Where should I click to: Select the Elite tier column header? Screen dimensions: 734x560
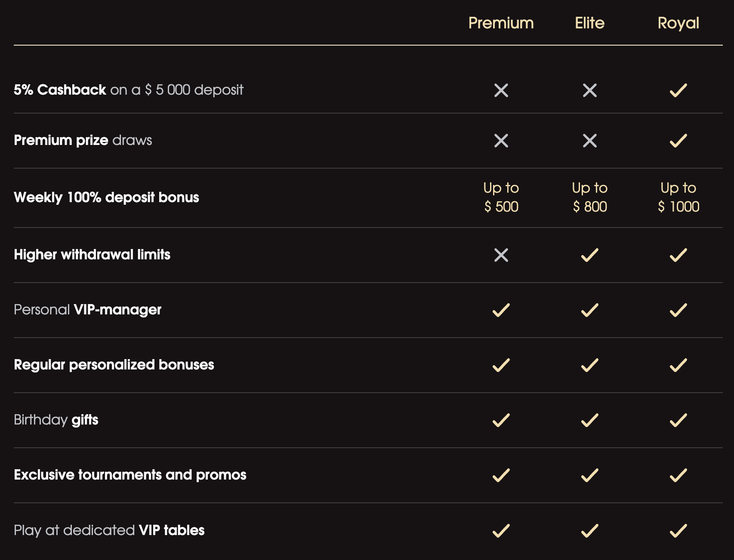589,23
